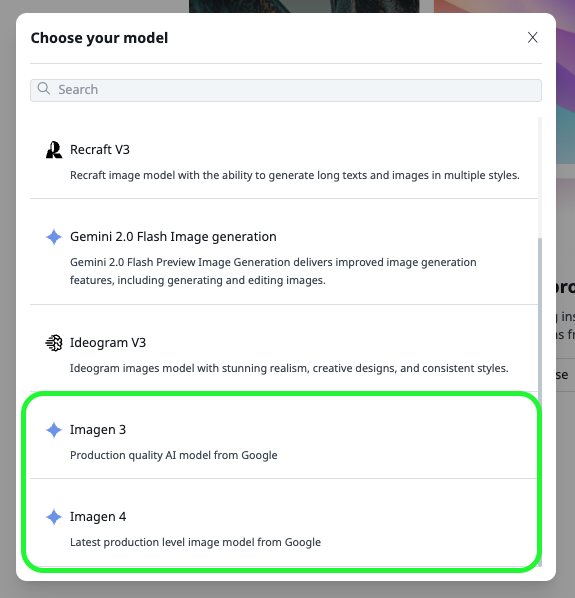
Task: Click the Gemini Flash Preview description text
Action: coord(273,271)
